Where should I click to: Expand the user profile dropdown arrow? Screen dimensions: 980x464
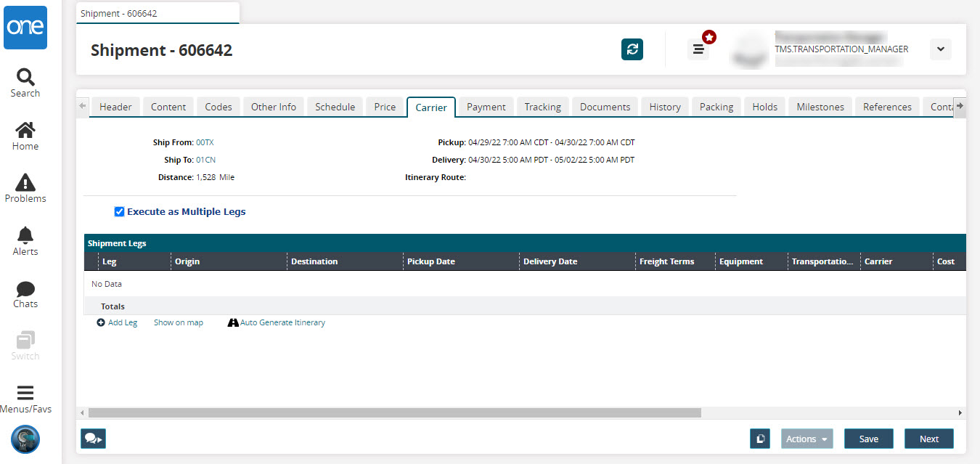pyautogui.click(x=940, y=49)
